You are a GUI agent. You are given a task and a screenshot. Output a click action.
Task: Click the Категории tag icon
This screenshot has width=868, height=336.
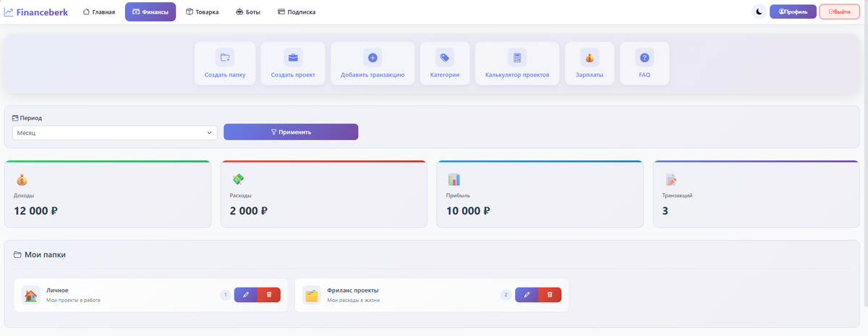445,58
